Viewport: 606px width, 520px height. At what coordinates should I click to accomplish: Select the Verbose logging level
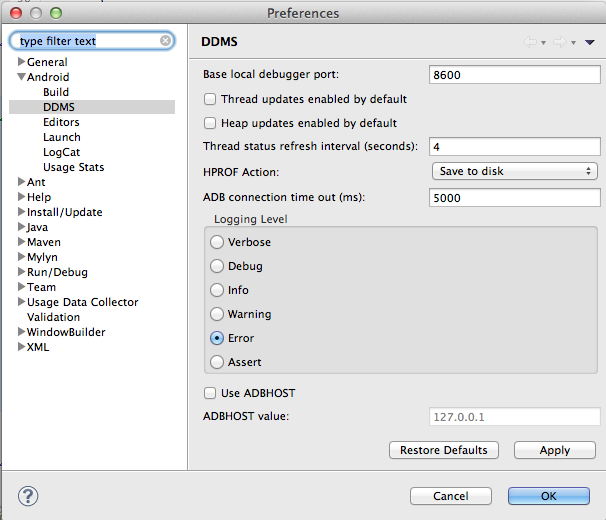pyautogui.click(x=217, y=242)
